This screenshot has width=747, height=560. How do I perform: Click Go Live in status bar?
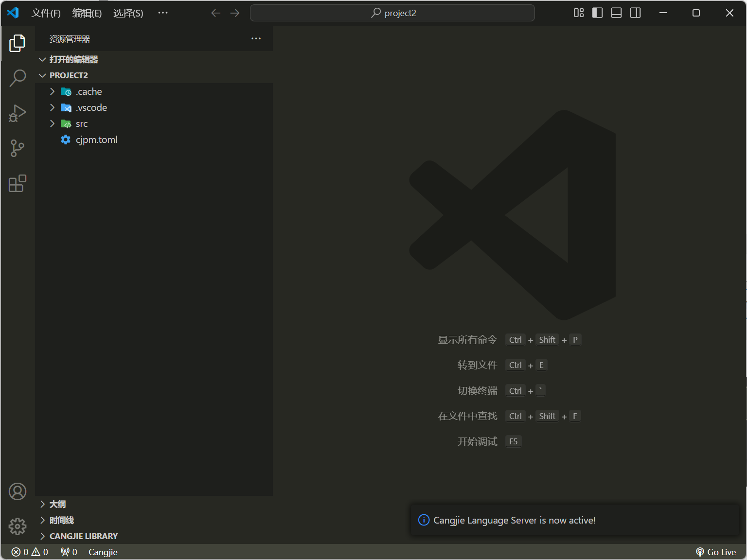coord(716,552)
